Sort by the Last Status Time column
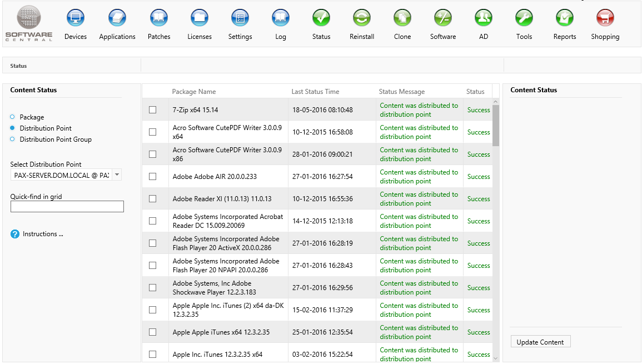This screenshot has width=642, height=364. click(315, 92)
